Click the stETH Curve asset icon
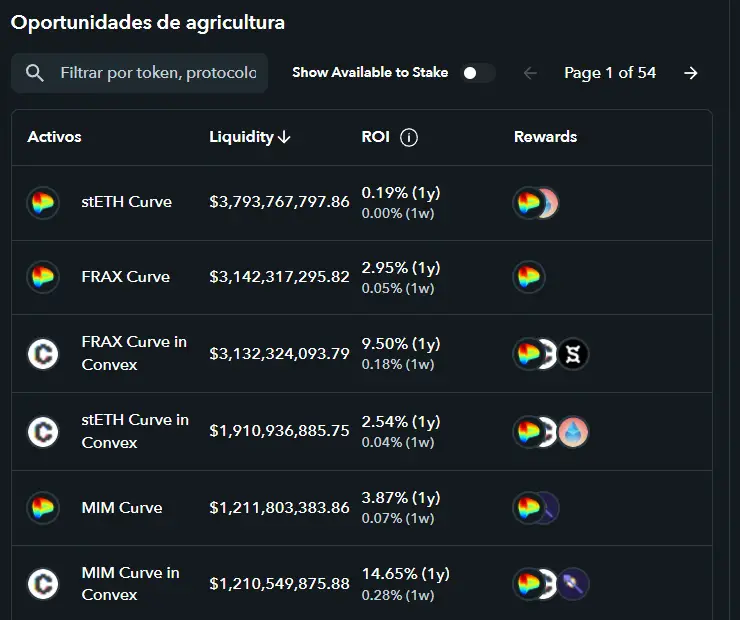 43,202
